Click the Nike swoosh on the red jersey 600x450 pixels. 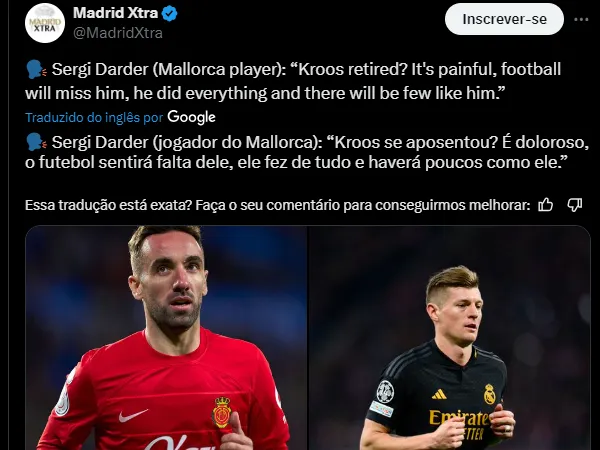click(133, 415)
